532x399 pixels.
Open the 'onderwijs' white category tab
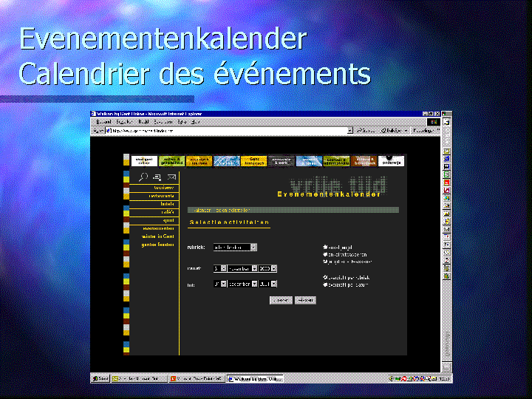(x=391, y=161)
